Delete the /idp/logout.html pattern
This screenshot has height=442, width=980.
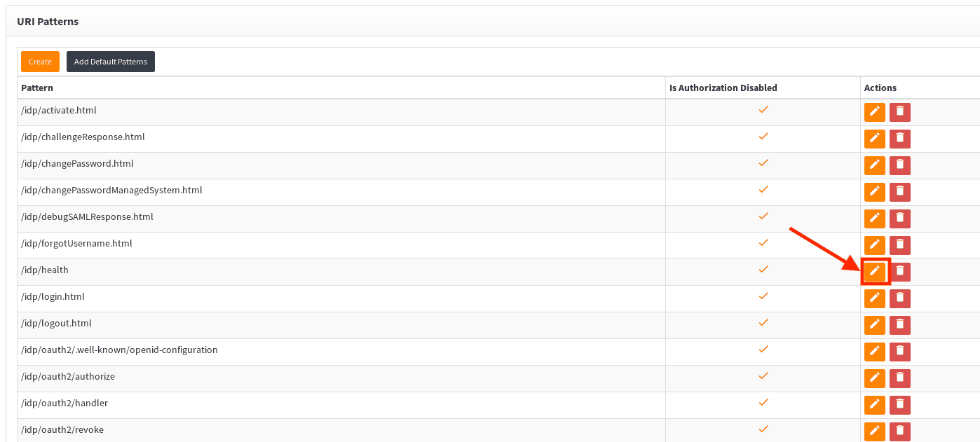[x=900, y=325]
